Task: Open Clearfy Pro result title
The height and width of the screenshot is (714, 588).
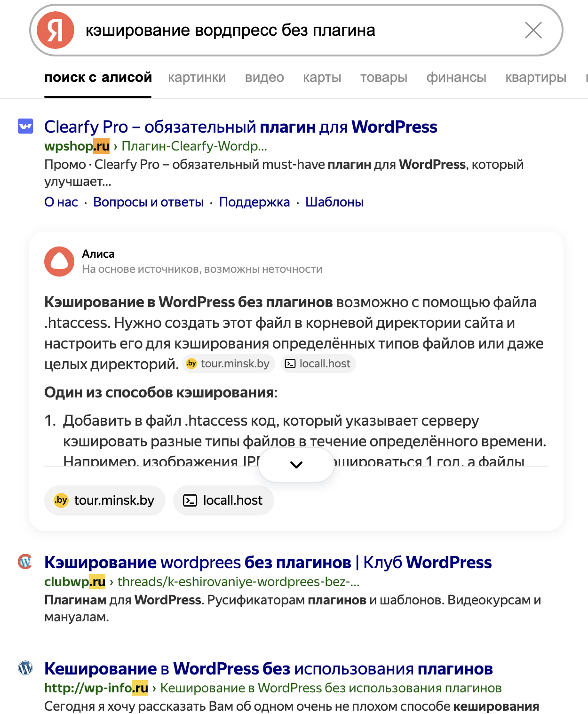Action: 240,127
